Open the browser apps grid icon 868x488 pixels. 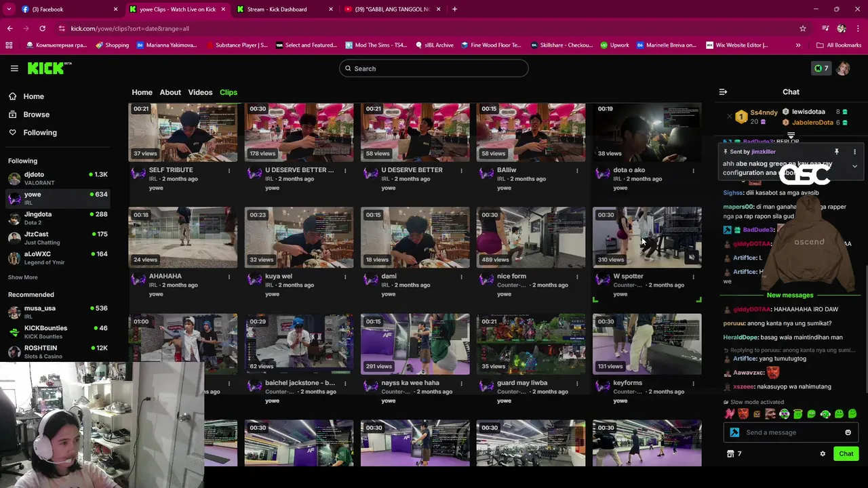point(9,45)
